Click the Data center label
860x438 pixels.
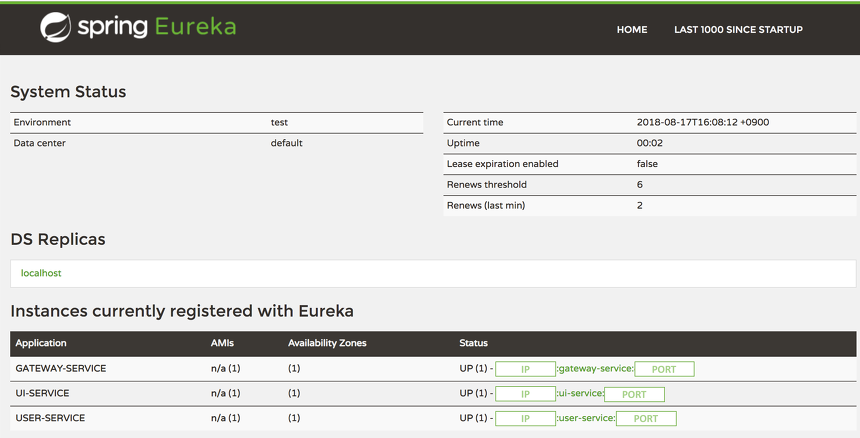click(x=39, y=143)
